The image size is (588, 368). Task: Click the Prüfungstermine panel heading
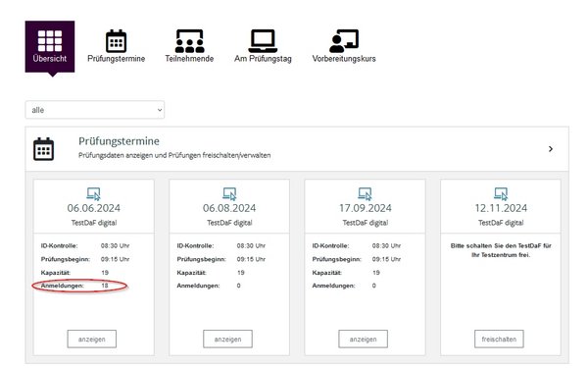[x=119, y=141]
